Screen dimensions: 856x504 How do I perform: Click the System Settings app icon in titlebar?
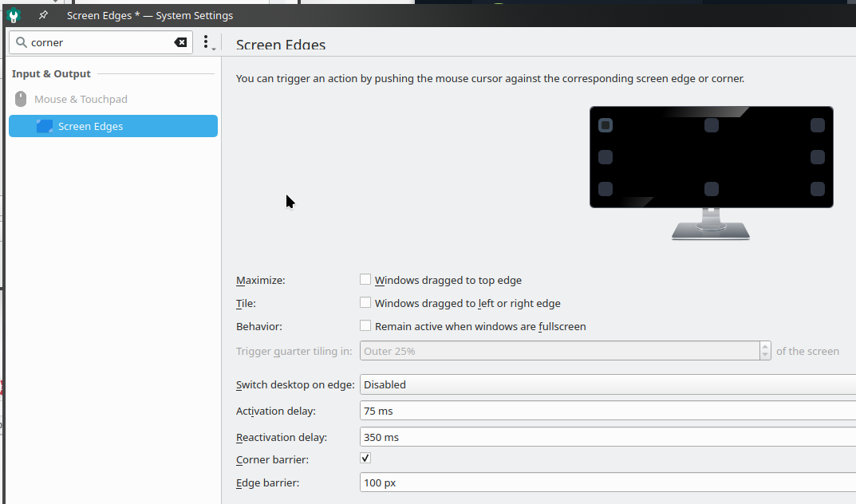coord(14,16)
